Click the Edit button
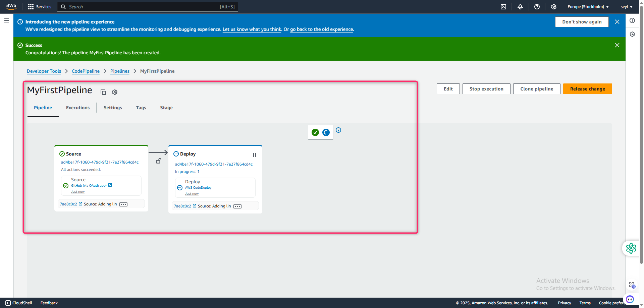 click(448, 89)
